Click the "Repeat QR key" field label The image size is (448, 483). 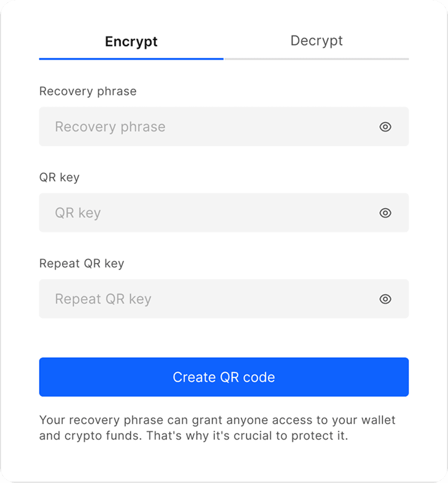click(x=82, y=264)
